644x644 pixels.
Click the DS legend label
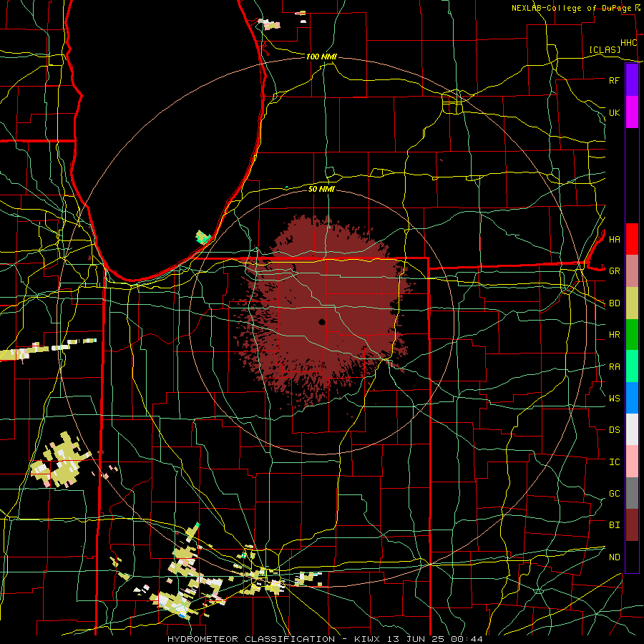(614, 430)
